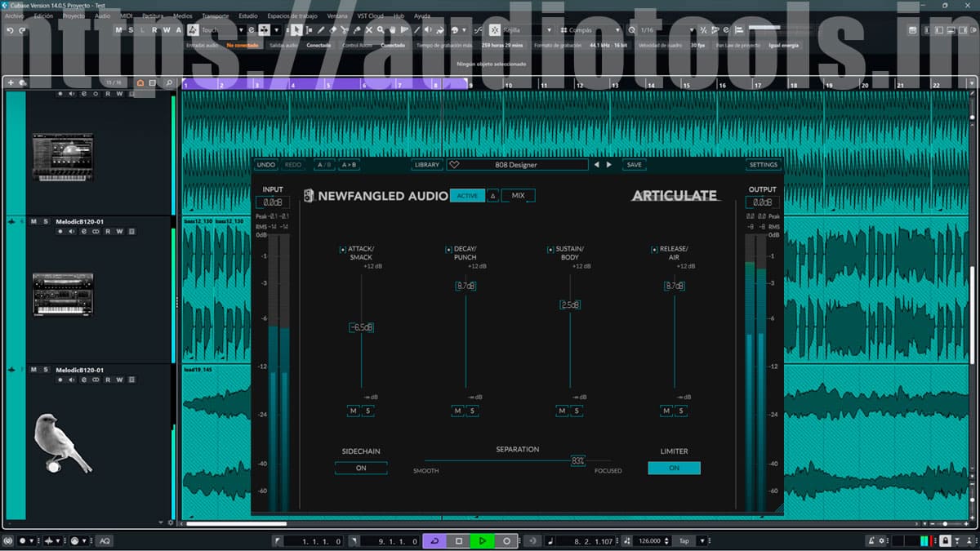Click the MIX control box

click(519, 196)
